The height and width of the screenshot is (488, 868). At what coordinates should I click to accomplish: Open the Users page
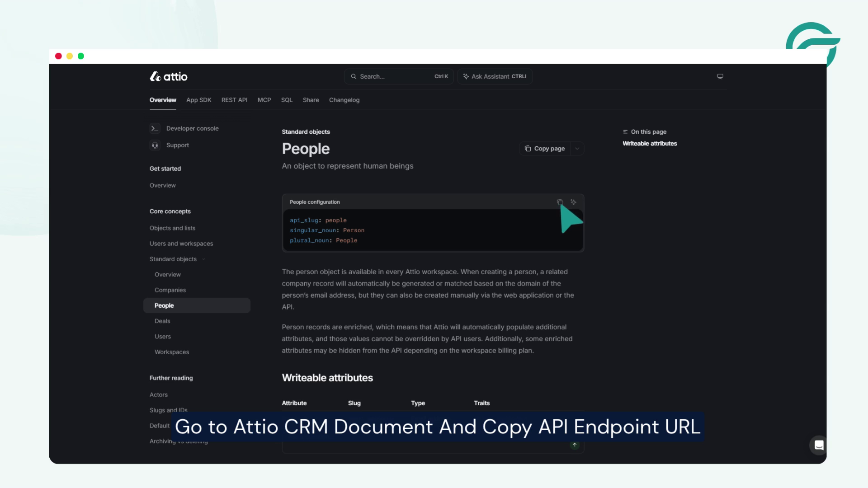(163, 337)
